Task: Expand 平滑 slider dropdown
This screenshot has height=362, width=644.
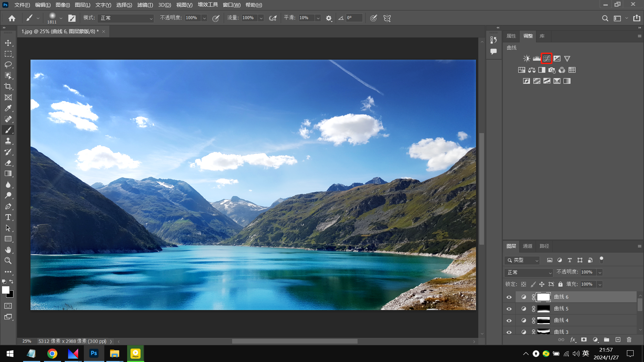Action: 318,18
